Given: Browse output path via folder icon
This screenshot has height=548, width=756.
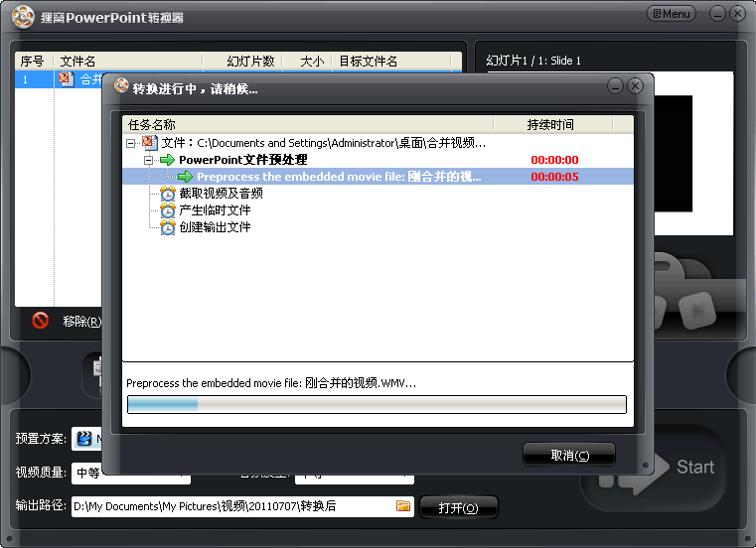Looking at the screenshot, I should [403, 505].
